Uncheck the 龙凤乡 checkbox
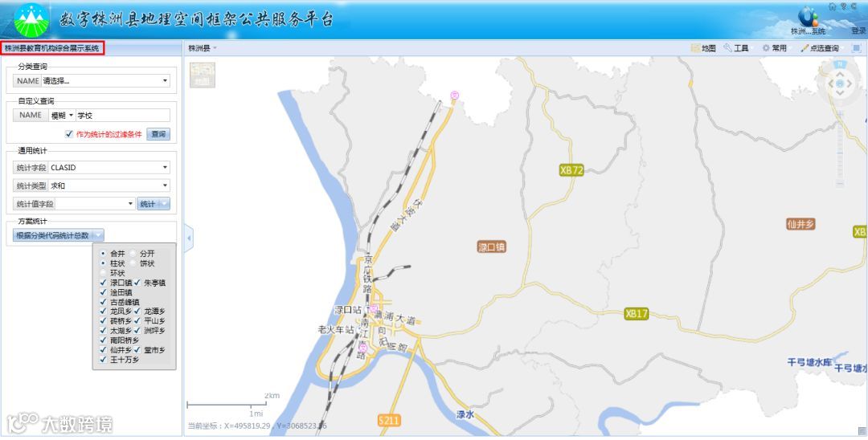The width and height of the screenshot is (868, 440). point(103,312)
